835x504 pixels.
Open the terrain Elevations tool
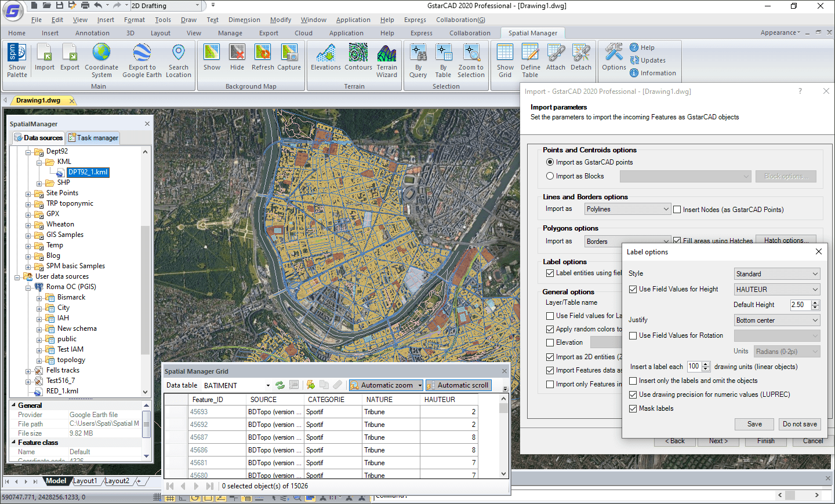point(326,57)
